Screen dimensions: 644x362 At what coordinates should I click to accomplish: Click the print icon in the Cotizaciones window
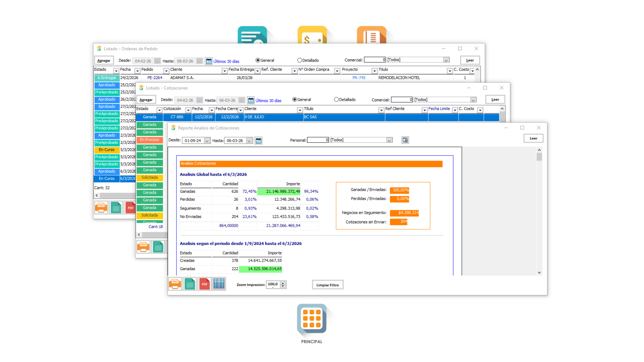tap(143, 247)
